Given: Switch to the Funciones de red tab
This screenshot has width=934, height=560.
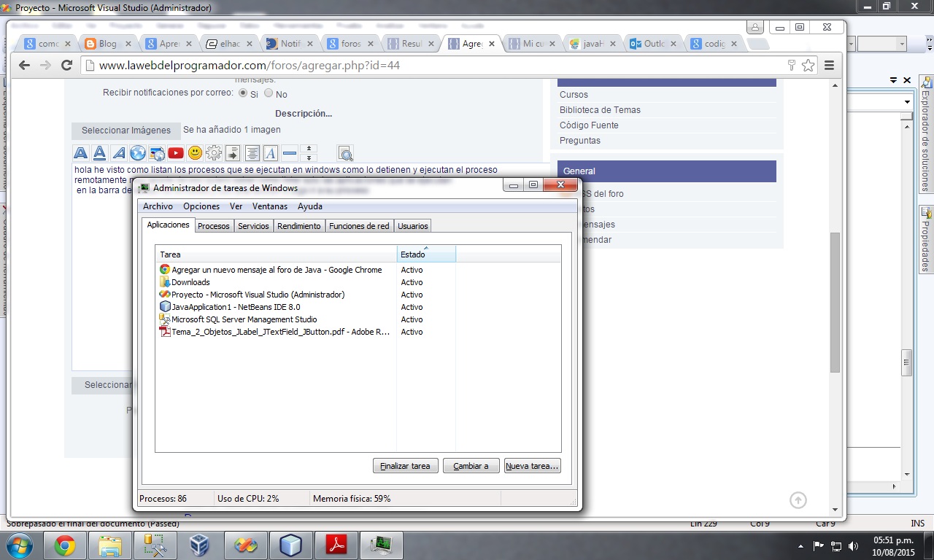Looking at the screenshot, I should tap(359, 226).
